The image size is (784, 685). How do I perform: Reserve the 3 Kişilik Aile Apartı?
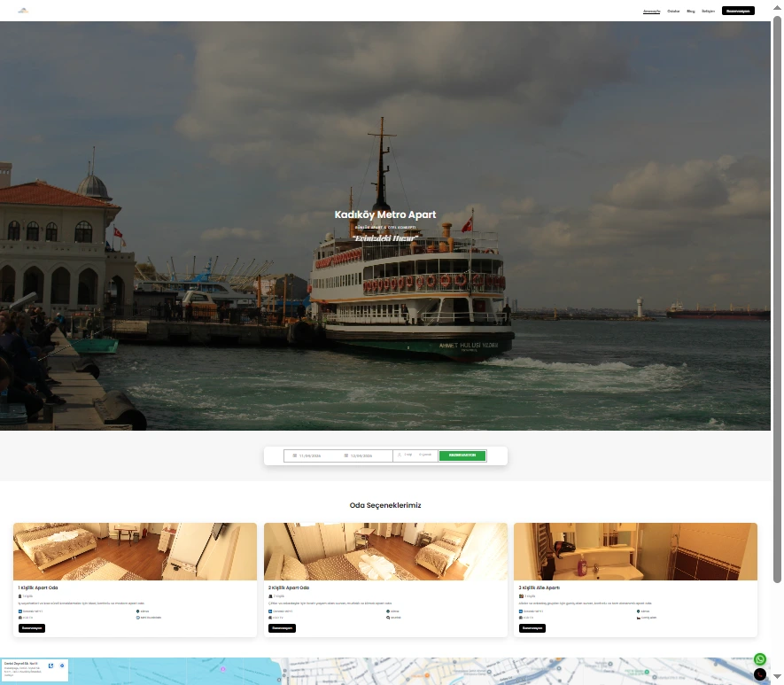532,628
